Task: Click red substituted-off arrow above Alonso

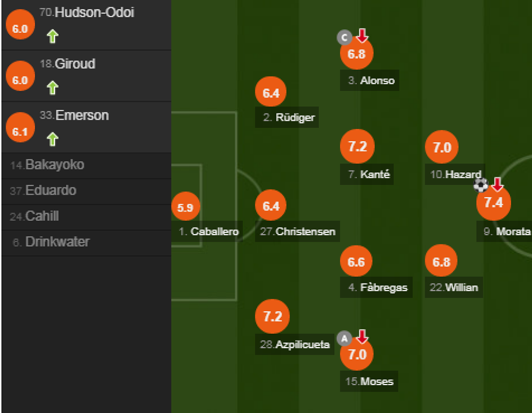Action: tap(362, 36)
